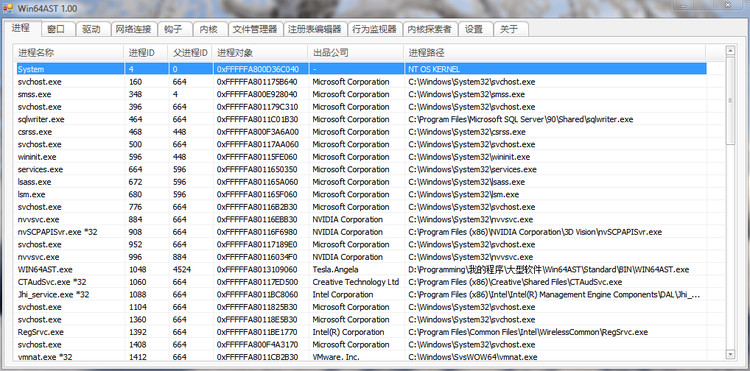Screen dimensions: 750x371
Task: Select svchost.exe with process ID 776
Action: coord(361,207)
